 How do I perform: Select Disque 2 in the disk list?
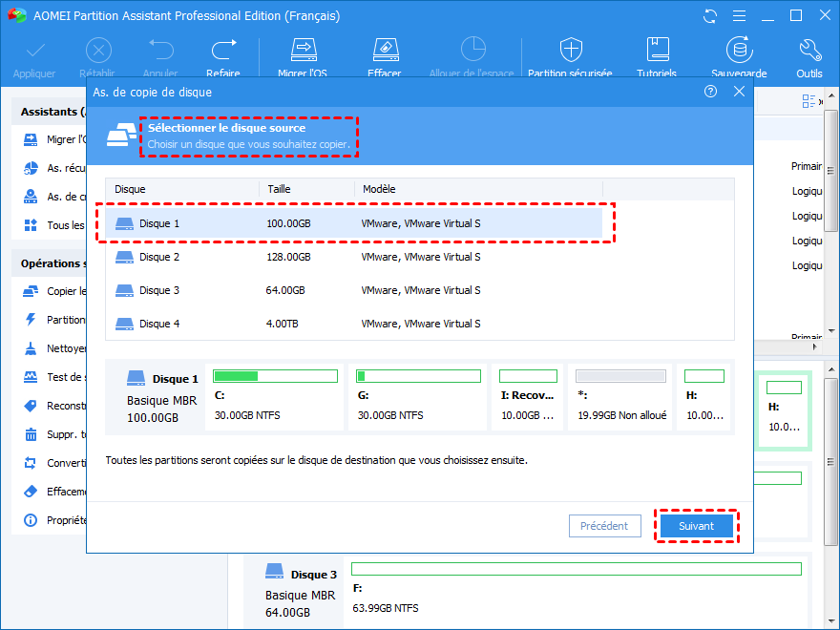tap(354, 257)
